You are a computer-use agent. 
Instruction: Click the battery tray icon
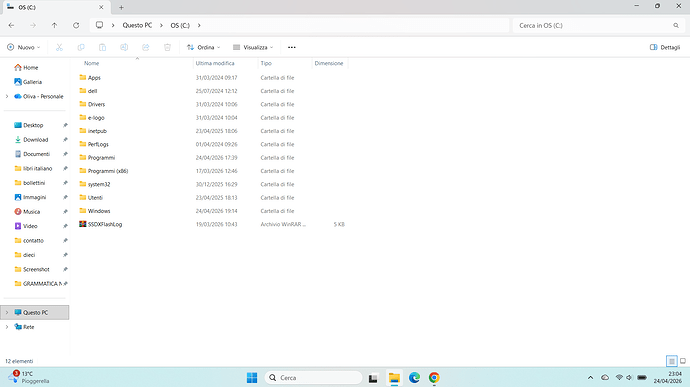click(x=642, y=377)
